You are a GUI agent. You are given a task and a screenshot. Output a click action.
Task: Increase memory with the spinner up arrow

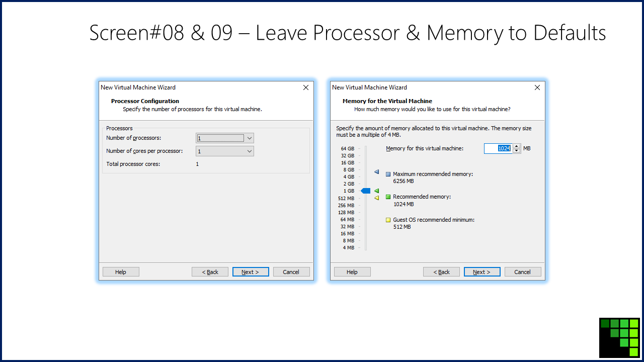(516, 146)
